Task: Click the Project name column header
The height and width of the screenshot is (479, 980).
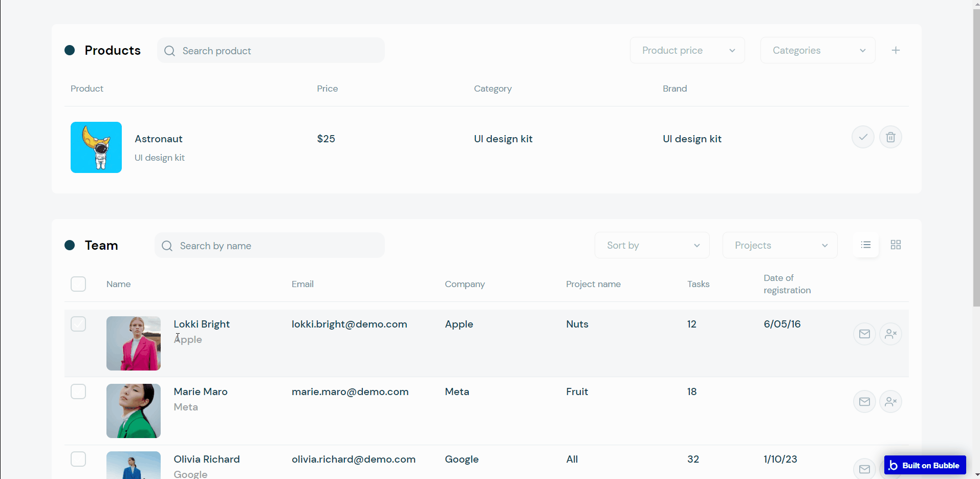Action: click(593, 284)
